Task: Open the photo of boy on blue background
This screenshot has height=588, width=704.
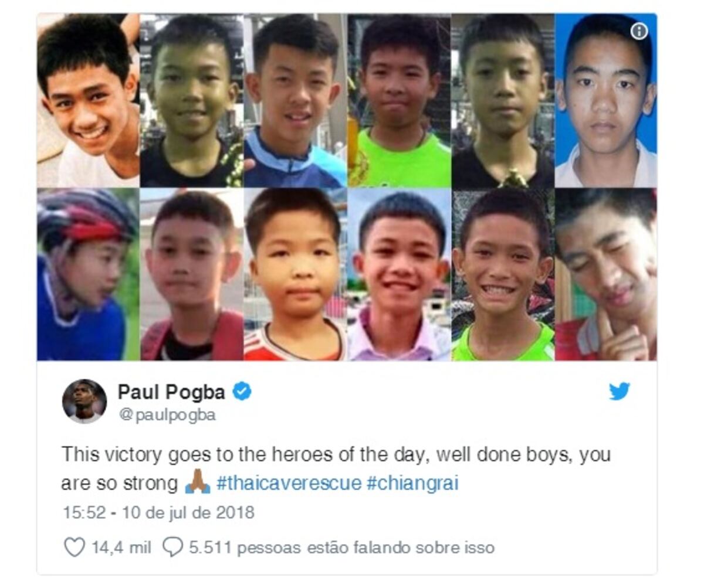Action: tap(606, 100)
